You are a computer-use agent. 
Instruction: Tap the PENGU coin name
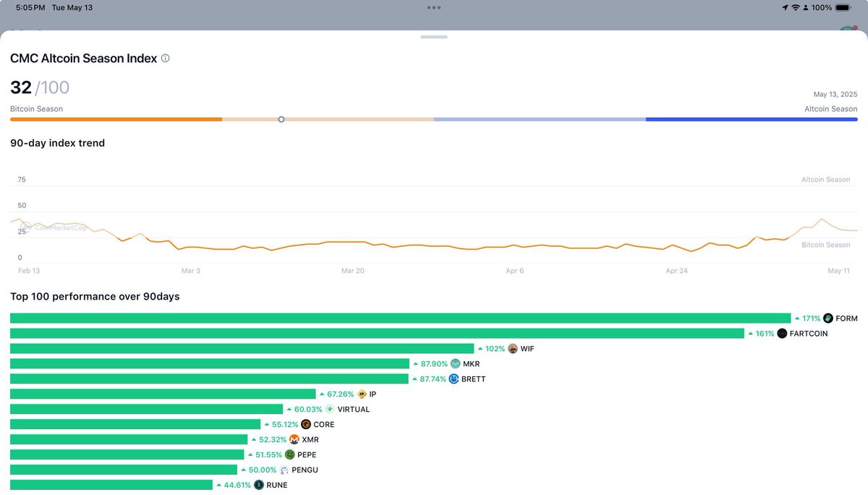tap(305, 470)
